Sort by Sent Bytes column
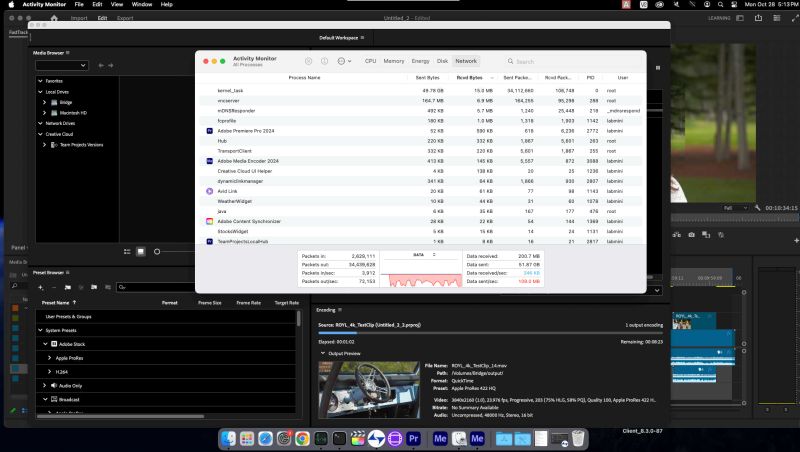The height and width of the screenshot is (452, 800). pos(428,78)
